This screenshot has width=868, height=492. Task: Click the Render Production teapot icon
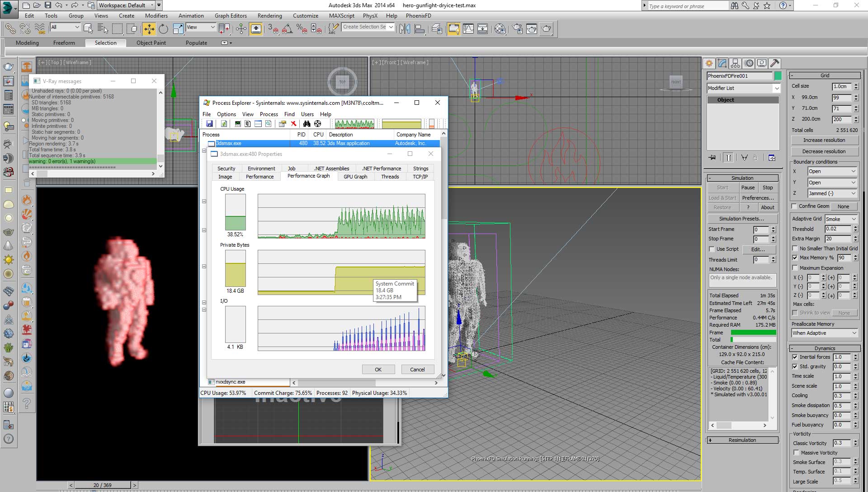547,29
